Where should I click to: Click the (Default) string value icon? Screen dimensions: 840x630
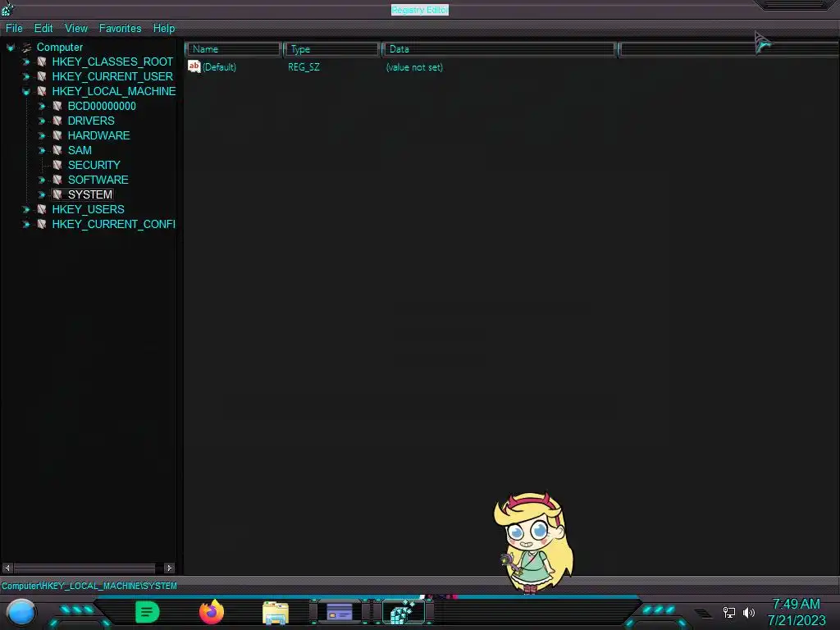tap(194, 66)
